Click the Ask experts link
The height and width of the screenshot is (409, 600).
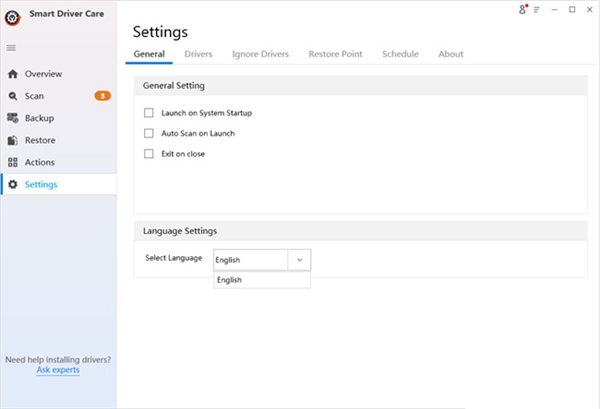pos(58,370)
